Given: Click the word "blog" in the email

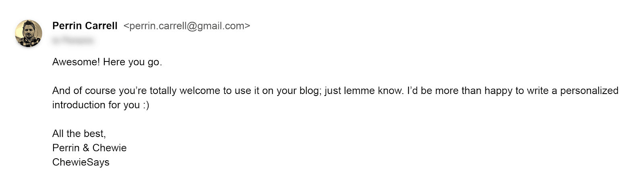Looking at the screenshot, I should coord(309,90).
